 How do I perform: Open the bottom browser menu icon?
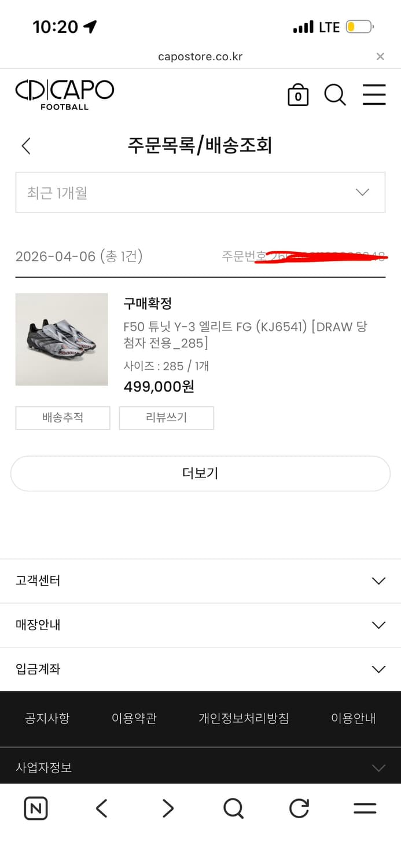click(364, 808)
